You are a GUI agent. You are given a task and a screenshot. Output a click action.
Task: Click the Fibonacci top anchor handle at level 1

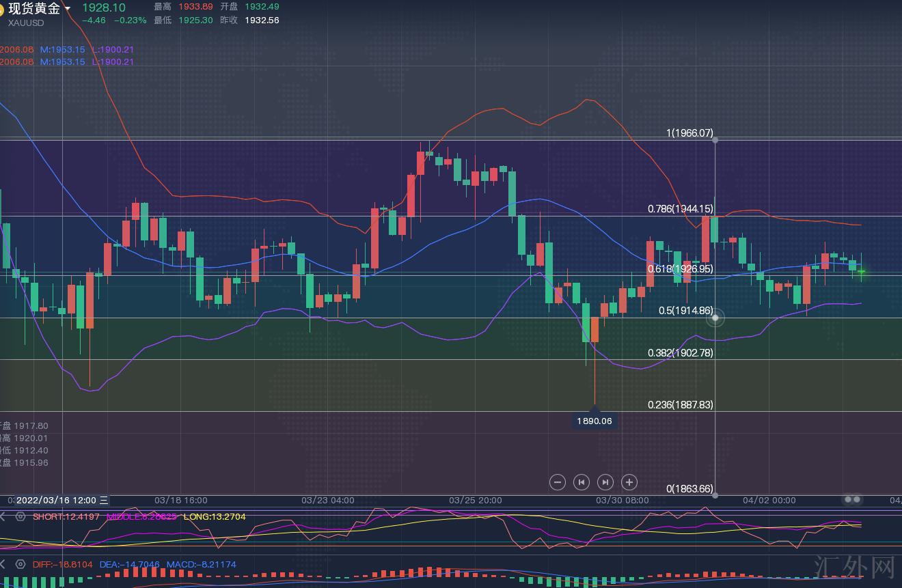pos(715,140)
